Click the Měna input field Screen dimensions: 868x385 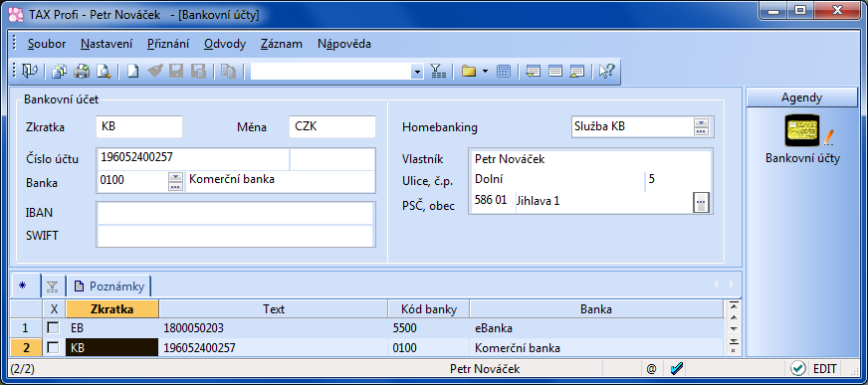[332, 126]
